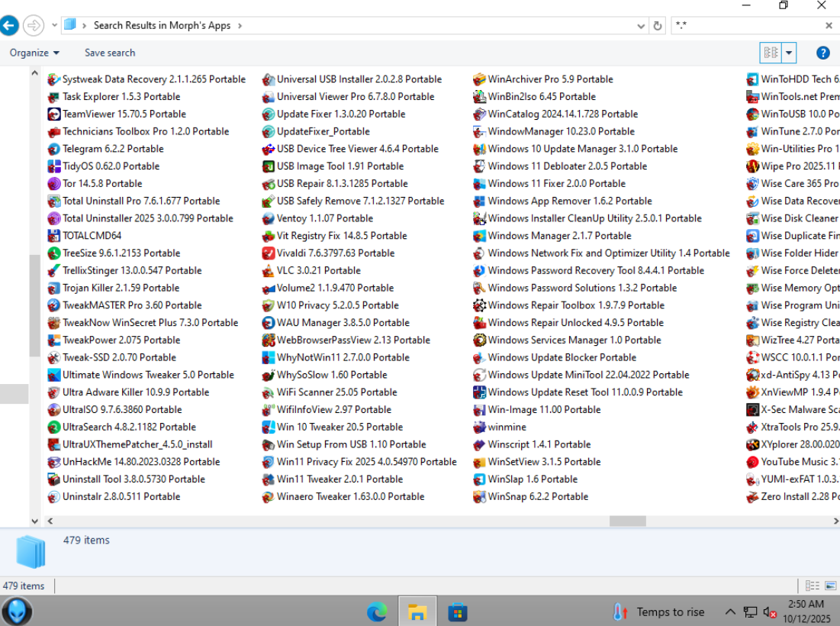Select Wise Care 365 Pro item

click(793, 184)
